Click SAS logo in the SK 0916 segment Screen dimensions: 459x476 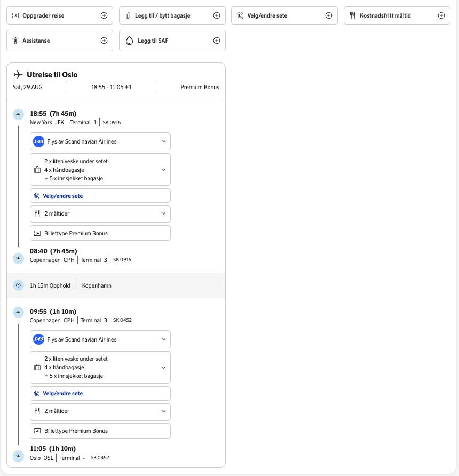38,141
